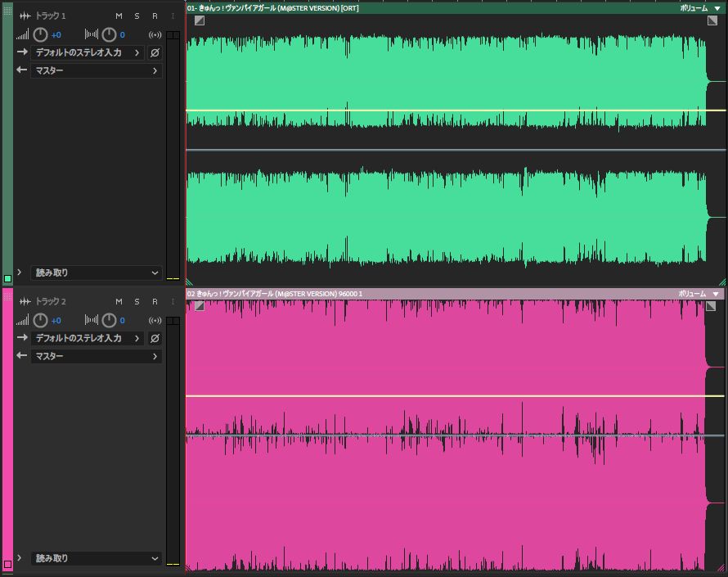Click green clip bottom-right stretch handle
The height and width of the screenshot is (577, 728).
coord(722,282)
